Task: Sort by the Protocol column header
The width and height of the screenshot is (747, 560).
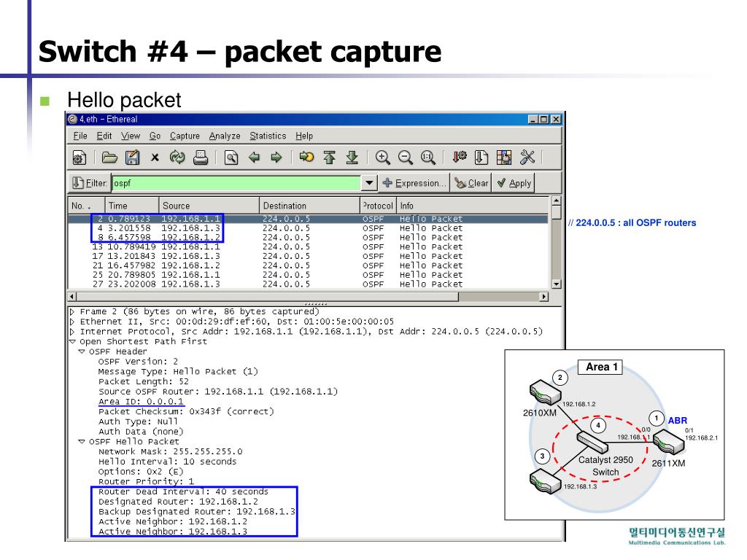Action: (x=379, y=206)
